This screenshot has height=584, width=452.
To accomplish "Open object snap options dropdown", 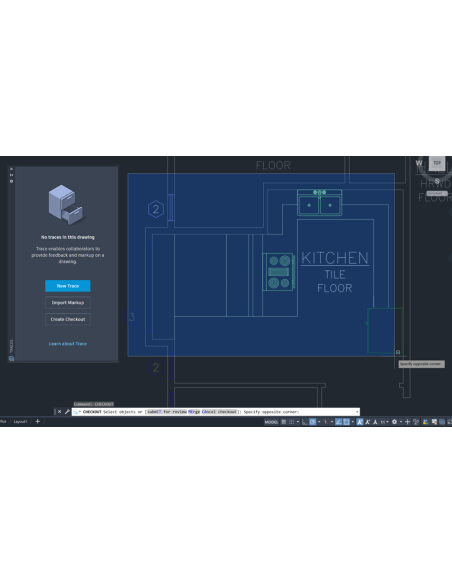I will (353, 422).
